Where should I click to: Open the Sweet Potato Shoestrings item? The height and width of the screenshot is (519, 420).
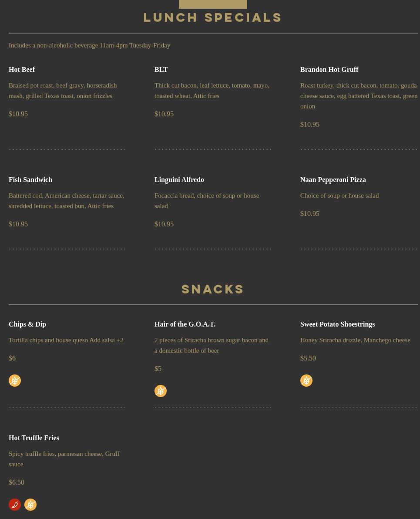[x=337, y=324]
